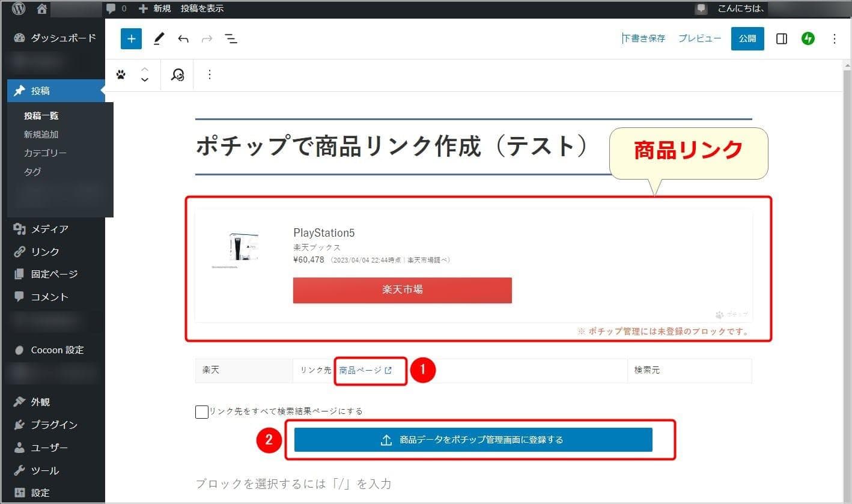This screenshot has width=852, height=504.
Task: Click the 検索元 cell
Action: click(x=689, y=371)
